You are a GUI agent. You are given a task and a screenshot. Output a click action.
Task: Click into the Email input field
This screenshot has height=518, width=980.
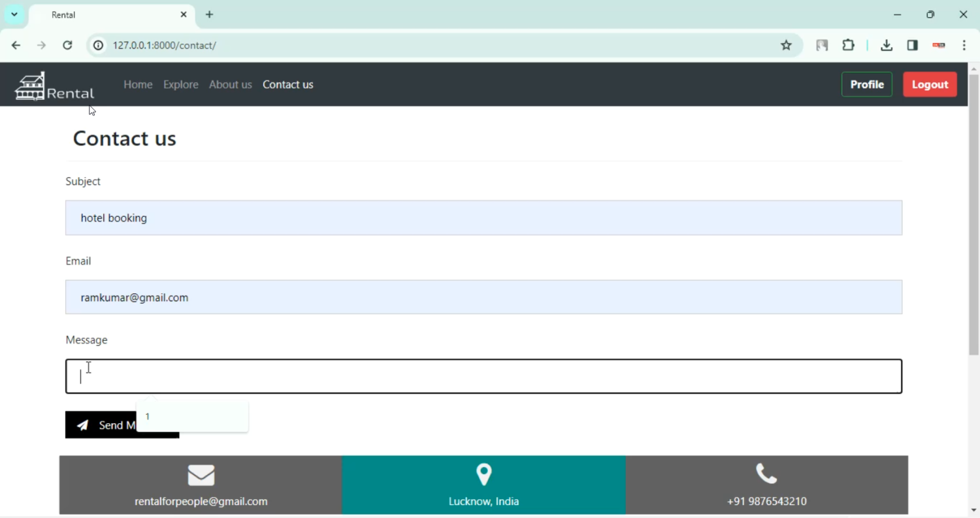483,297
